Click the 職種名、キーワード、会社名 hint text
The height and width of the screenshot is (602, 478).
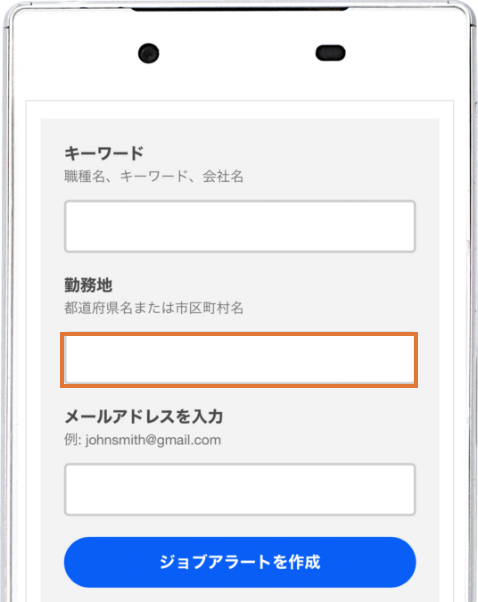pyautogui.click(x=154, y=177)
